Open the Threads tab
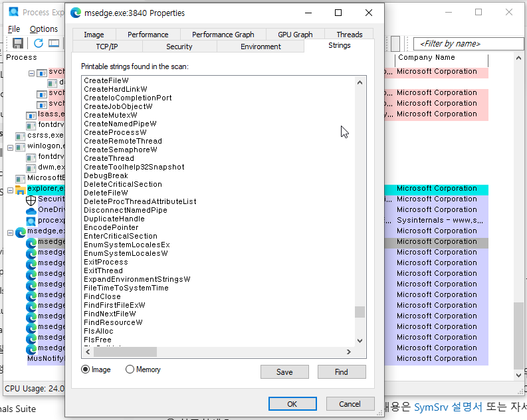This screenshot has width=527, height=420. coord(349,35)
